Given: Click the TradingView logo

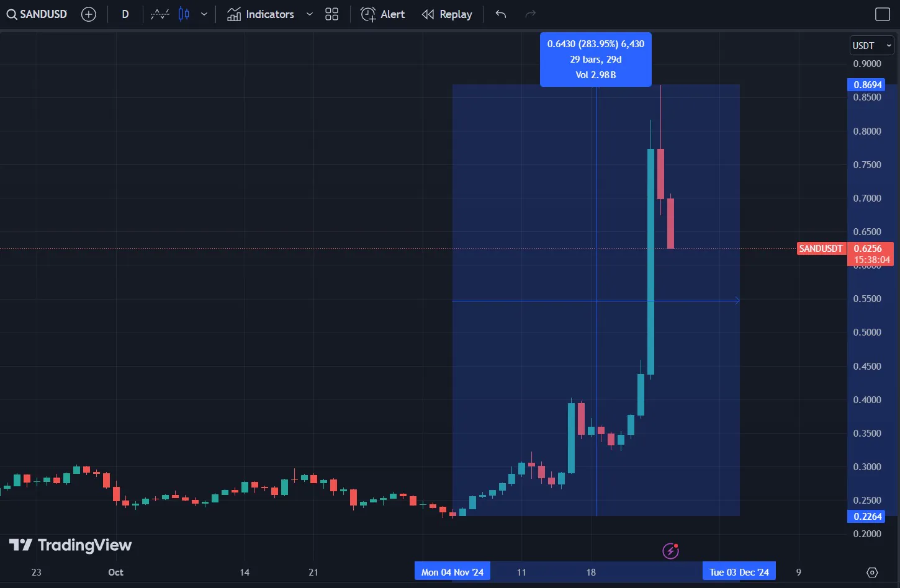Looking at the screenshot, I should click(x=70, y=545).
